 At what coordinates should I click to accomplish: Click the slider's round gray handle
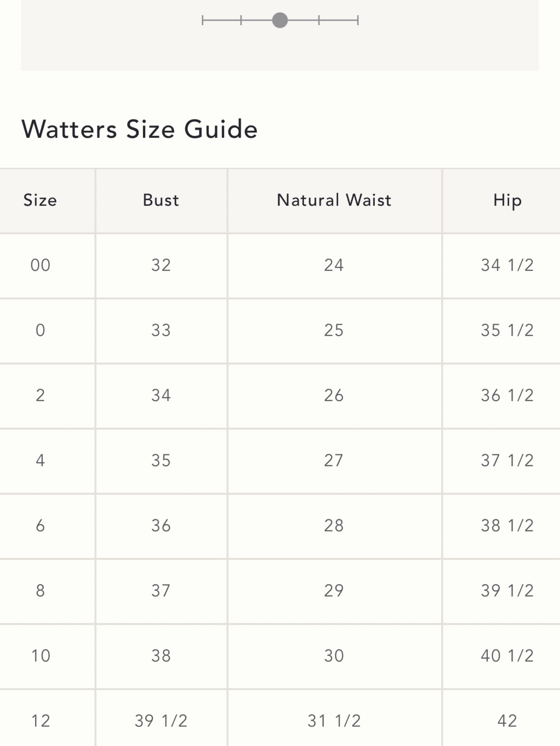tap(280, 20)
